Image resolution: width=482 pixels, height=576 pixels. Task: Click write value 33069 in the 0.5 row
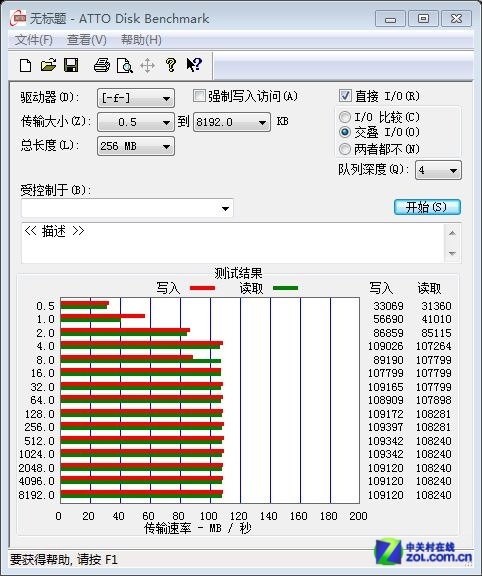[x=388, y=306]
